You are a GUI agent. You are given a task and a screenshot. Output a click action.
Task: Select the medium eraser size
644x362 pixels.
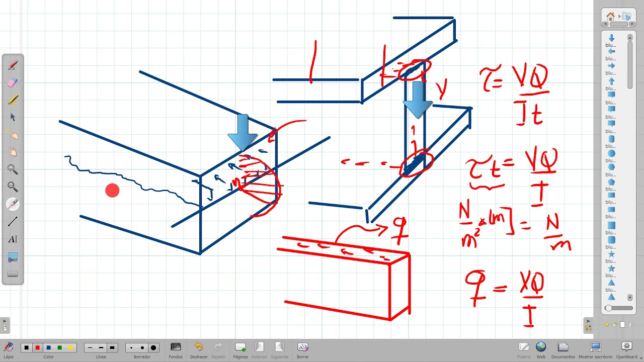[142, 348]
